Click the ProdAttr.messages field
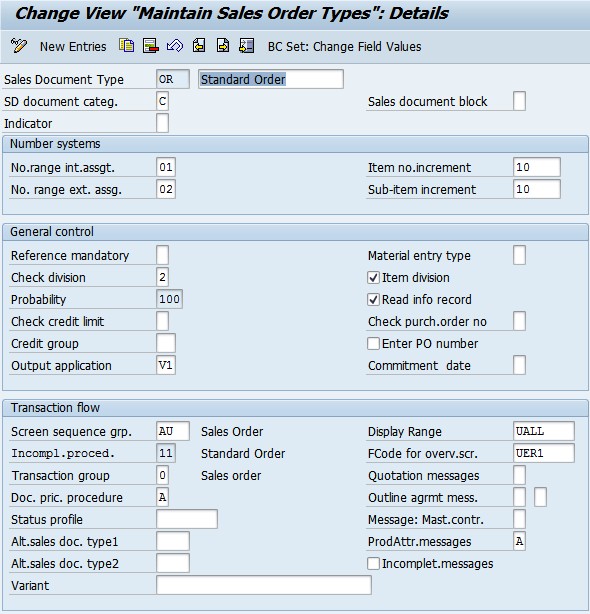This screenshot has height=614, width=590. point(520,541)
